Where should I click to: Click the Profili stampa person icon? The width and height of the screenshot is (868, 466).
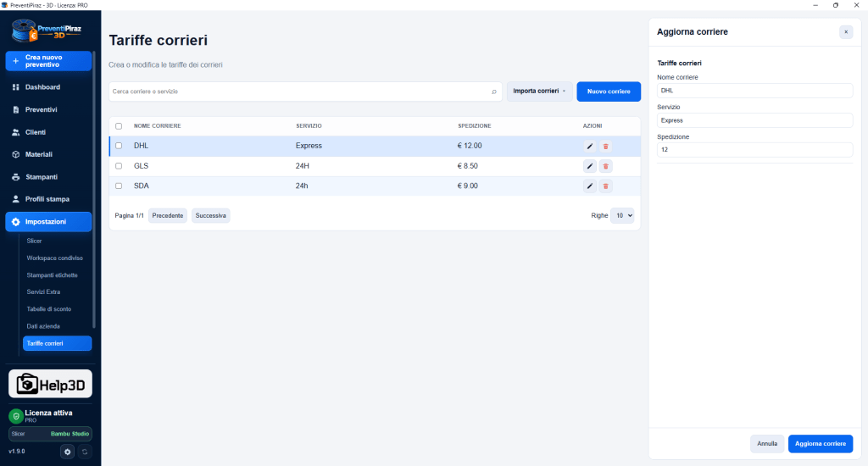click(x=15, y=199)
